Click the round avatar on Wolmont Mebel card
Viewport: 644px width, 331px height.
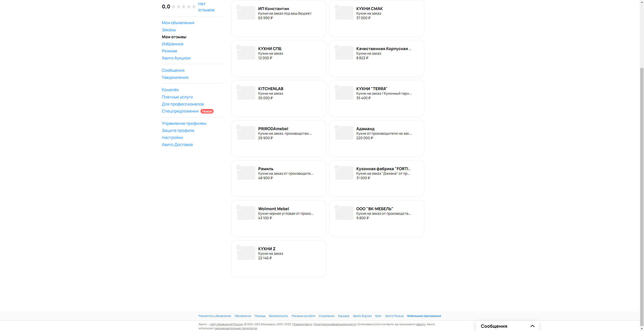coord(238,207)
